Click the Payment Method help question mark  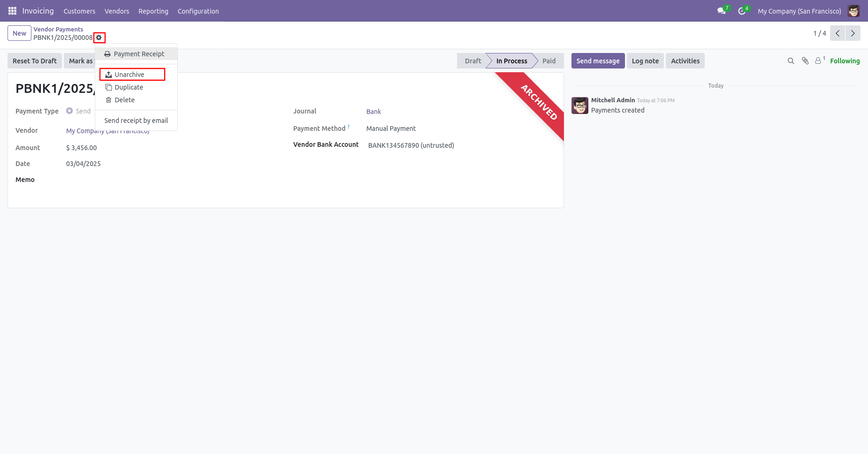[349, 127]
